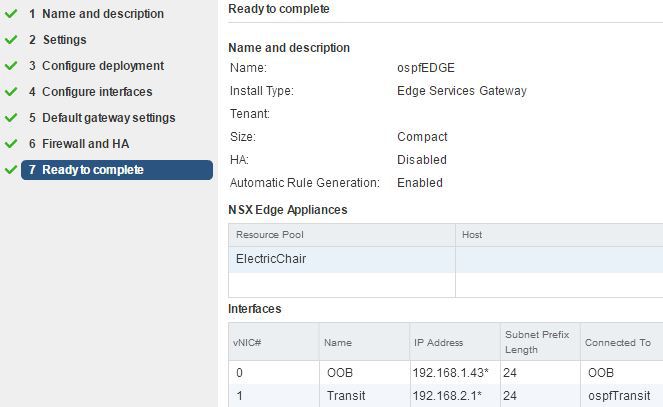The height and width of the screenshot is (407, 663).
Task: Click the checkmark beside Ready to complete
Action: pyautogui.click(x=11, y=170)
